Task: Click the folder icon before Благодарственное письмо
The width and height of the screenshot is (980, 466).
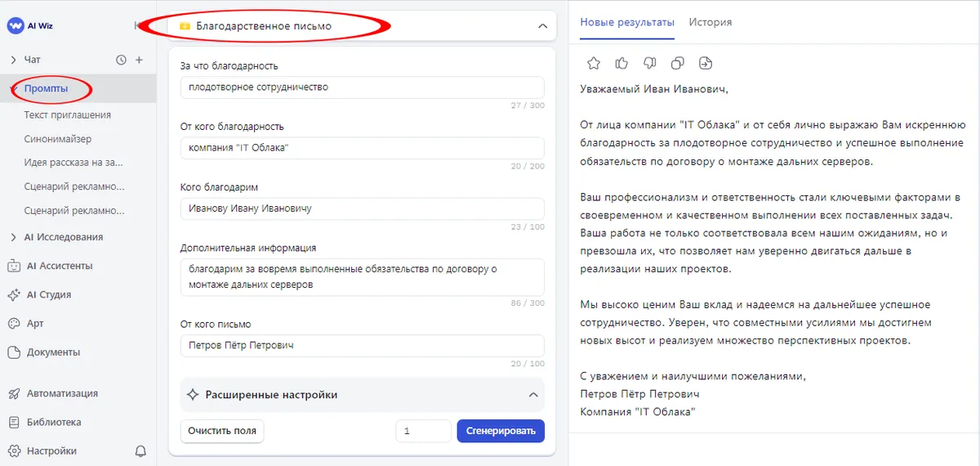Action: [x=185, y=26]
